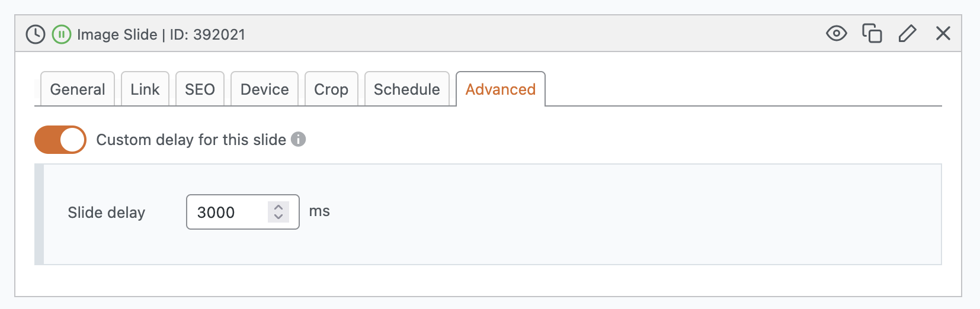
Task: Click the Image Slide ID header title
Action: [x=161, y=34]
